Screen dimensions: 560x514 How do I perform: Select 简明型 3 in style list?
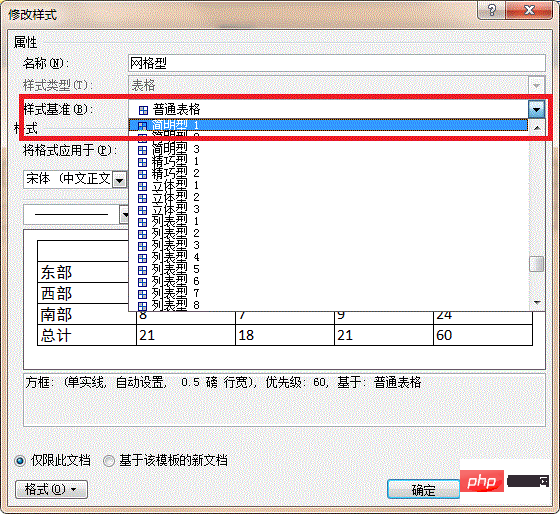pyautogui.click(x=328, y=149)
